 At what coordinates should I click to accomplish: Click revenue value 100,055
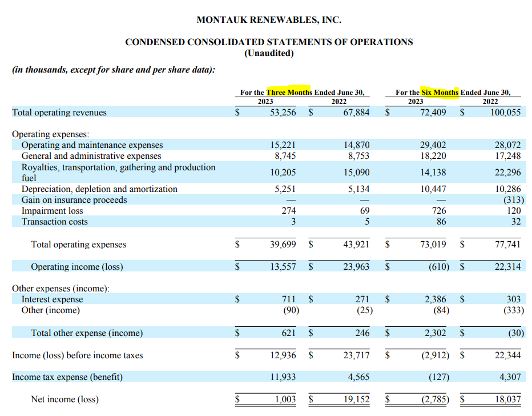(505, 113)
